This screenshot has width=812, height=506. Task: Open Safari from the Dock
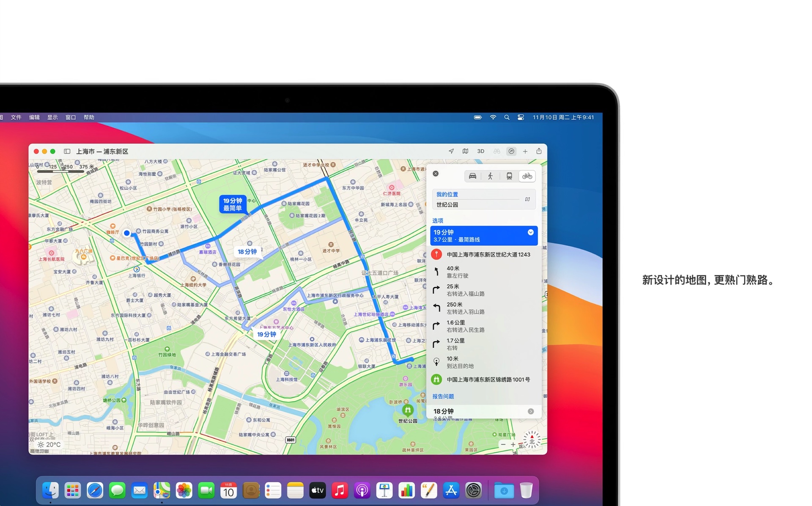(95, 490)
